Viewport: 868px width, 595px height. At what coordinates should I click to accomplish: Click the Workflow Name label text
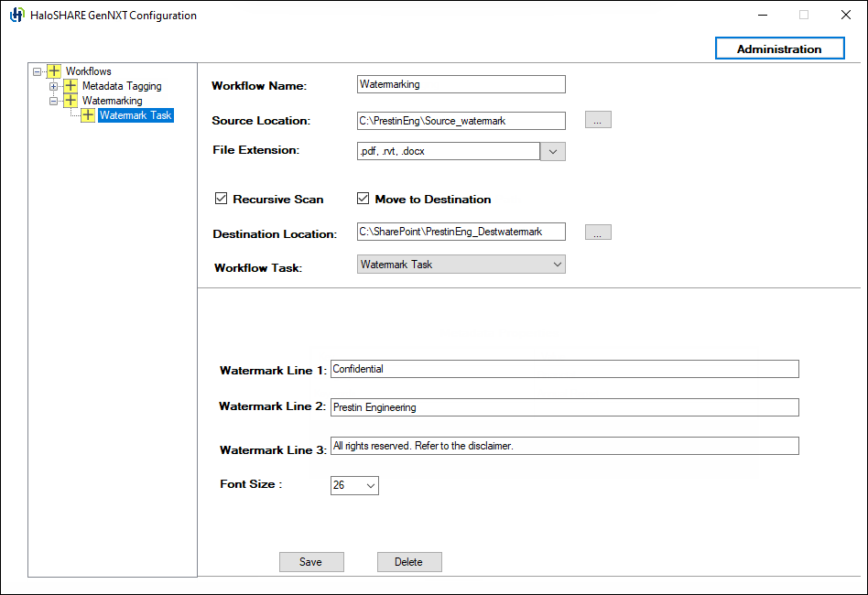click(x=259, y=86)
